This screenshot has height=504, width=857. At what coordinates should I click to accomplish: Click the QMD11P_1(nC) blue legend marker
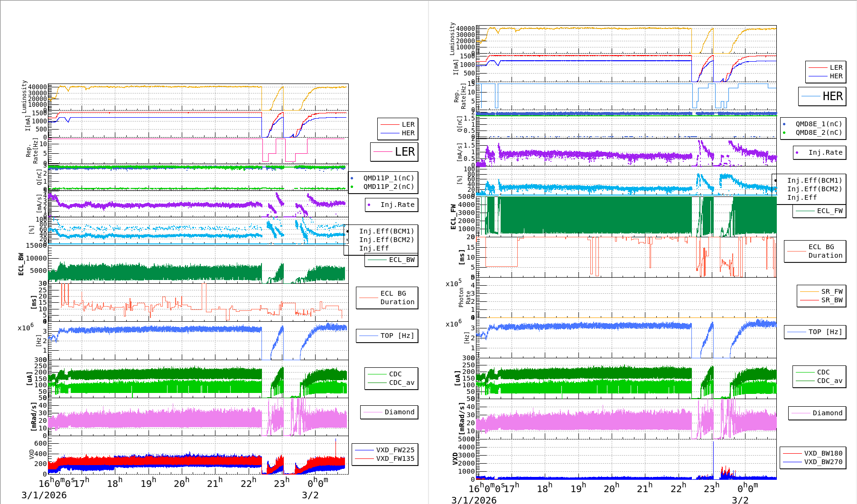(x=352, y=178)
